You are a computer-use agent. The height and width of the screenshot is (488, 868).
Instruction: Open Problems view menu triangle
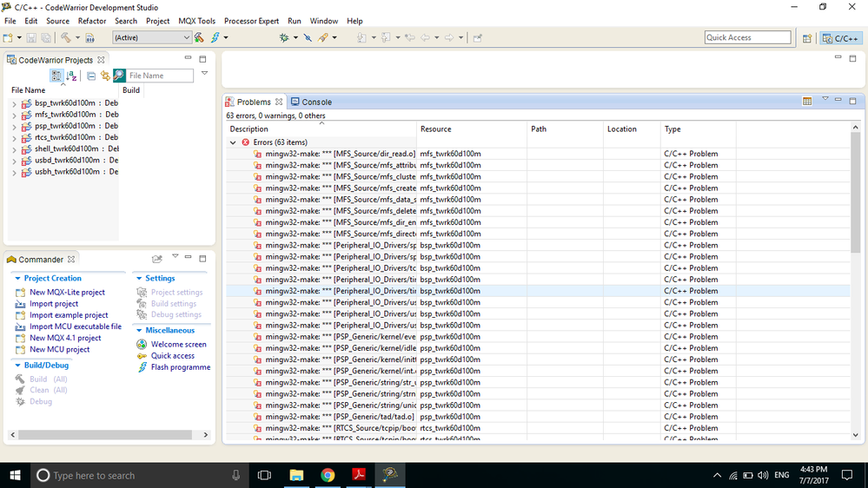[825, 99]
